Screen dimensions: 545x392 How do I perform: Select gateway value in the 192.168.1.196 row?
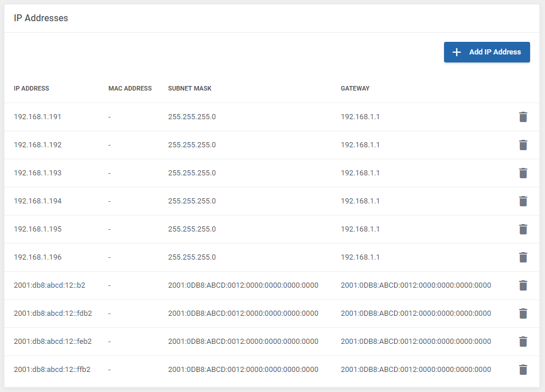click(360, 257)
